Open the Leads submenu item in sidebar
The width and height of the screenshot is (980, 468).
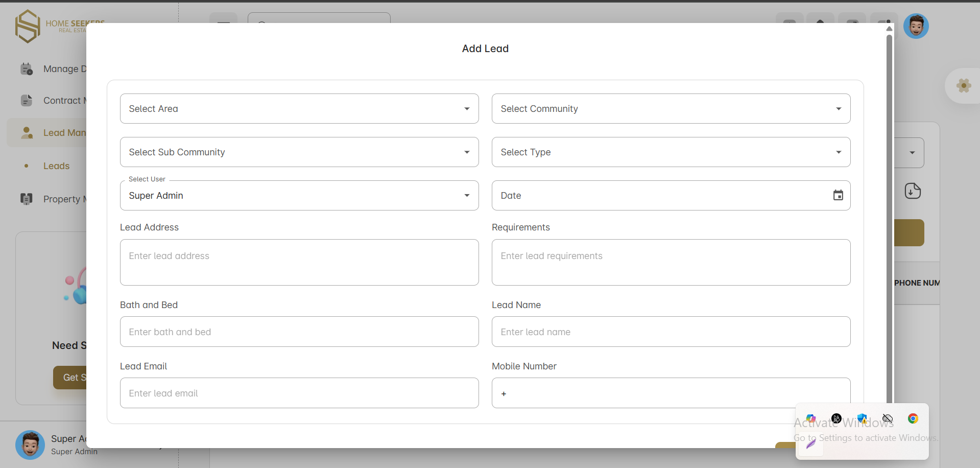tap(56, 166)
